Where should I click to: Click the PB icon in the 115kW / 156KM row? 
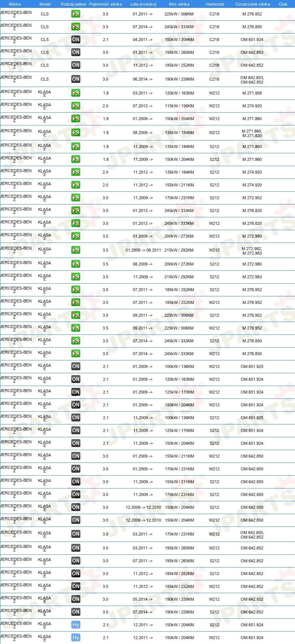pyautogui.click(x=76, y=106)
